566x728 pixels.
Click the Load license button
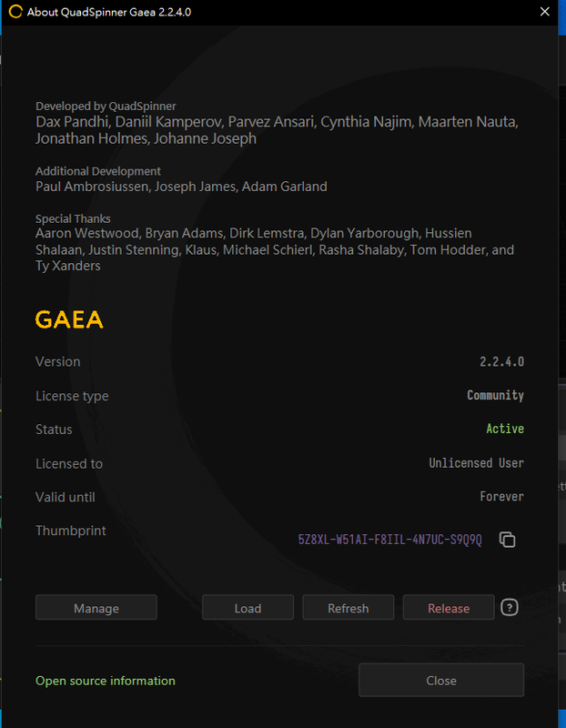pyautogui.click(x=248, y=607)
